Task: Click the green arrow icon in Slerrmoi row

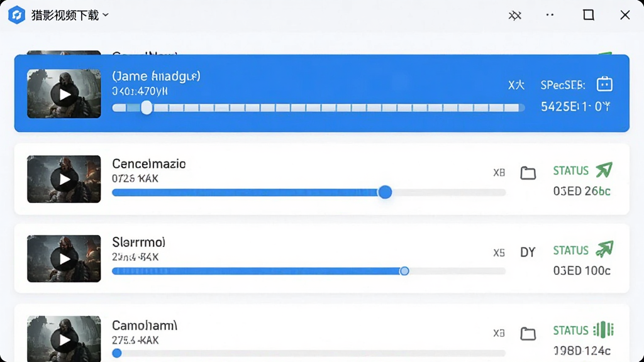Action: 604,249
